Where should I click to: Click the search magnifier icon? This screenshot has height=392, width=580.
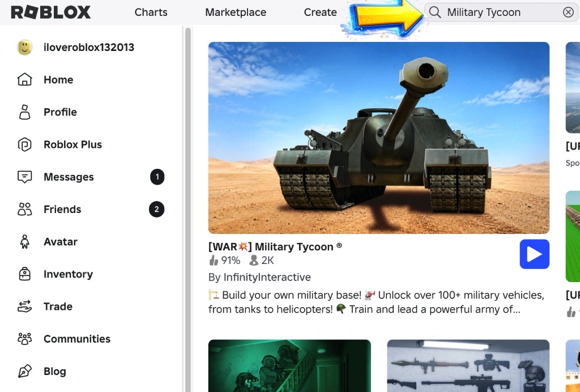click(x=435, y=12)
